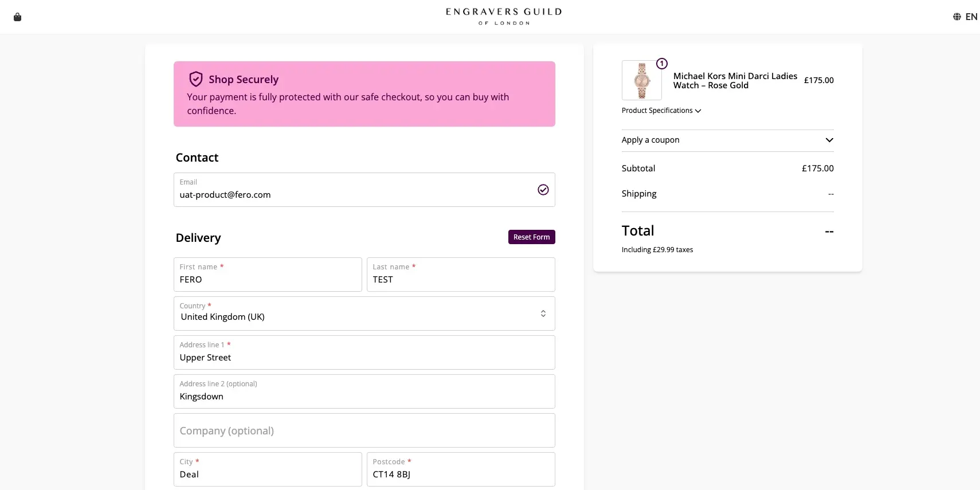The image size is (980, 490).
Task: Focus the Address line 1 field
Action: (x=364, y=352)
